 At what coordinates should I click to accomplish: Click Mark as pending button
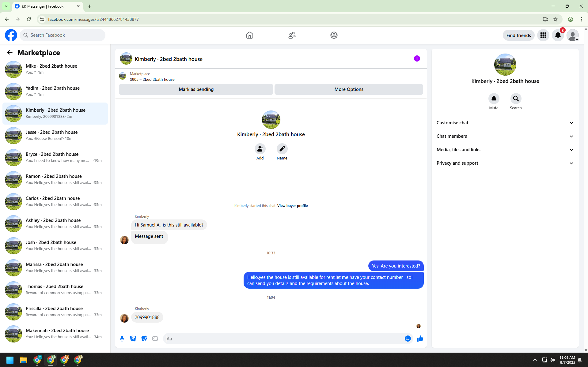[x=196, y=89]
